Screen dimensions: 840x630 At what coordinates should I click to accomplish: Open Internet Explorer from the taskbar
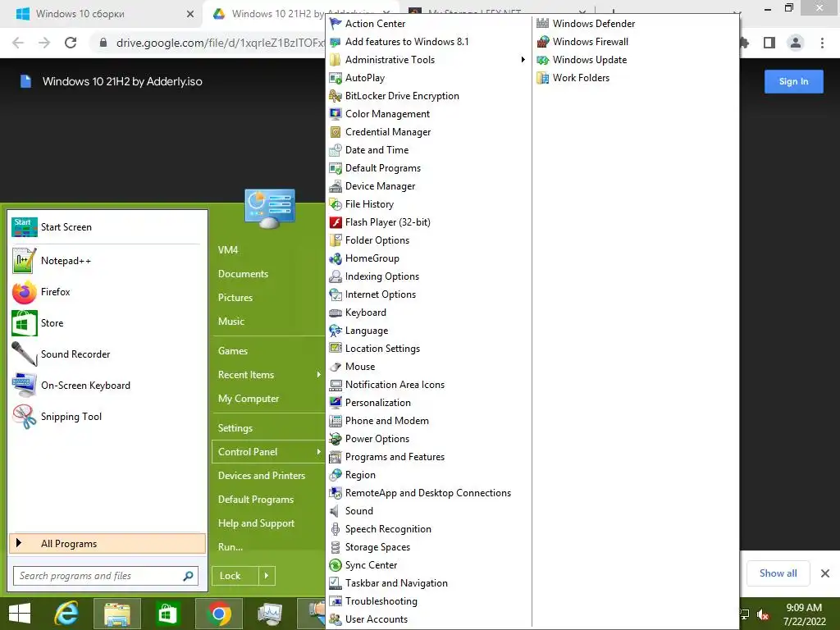66,614
